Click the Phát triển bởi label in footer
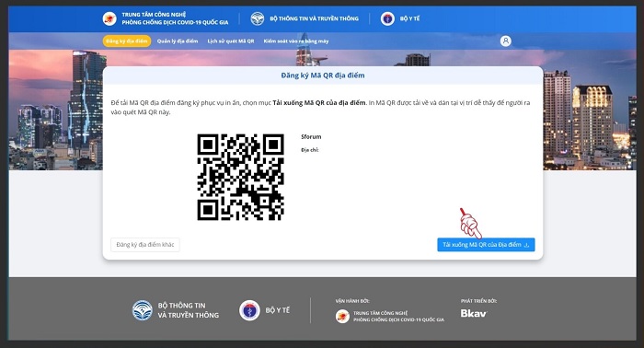Viewport: 644px width, 348px height. [x=479, y=301]
